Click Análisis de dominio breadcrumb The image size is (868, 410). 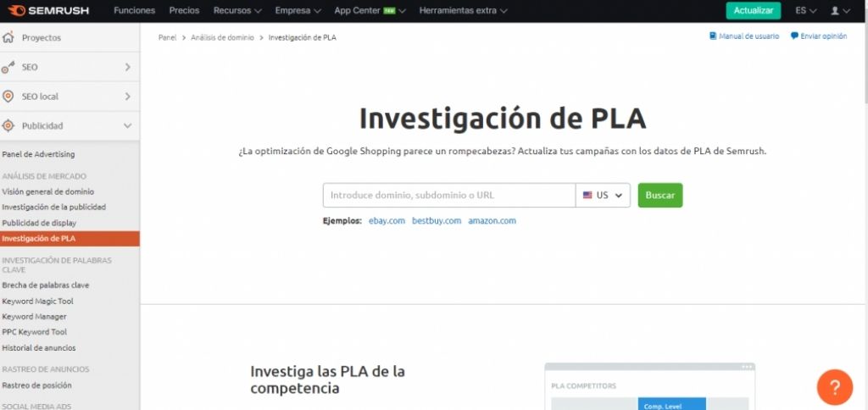tap(223, 37)
